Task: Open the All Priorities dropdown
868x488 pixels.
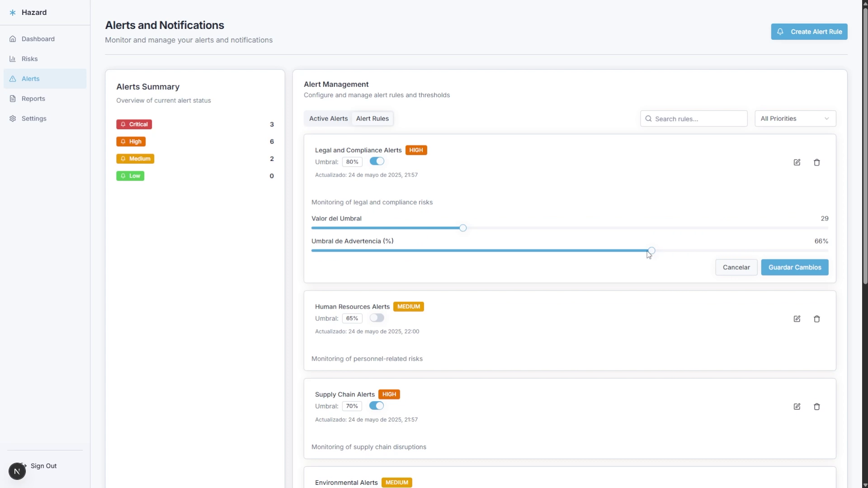Action: [795, 118]
